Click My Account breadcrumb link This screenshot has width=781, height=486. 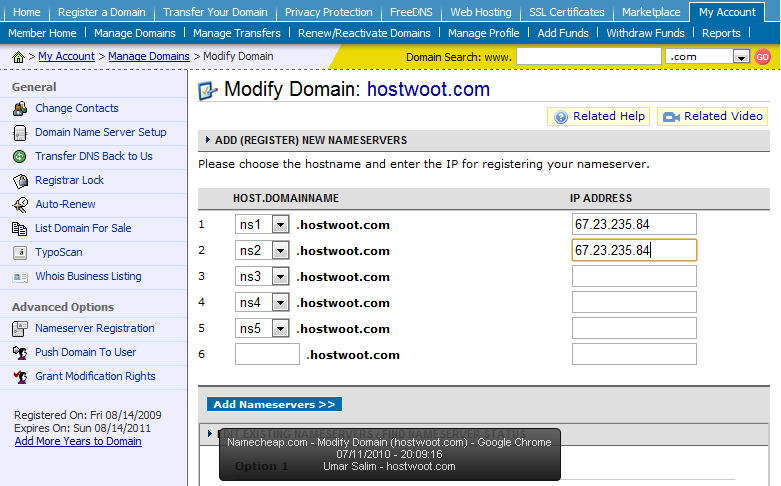(66, 56)
